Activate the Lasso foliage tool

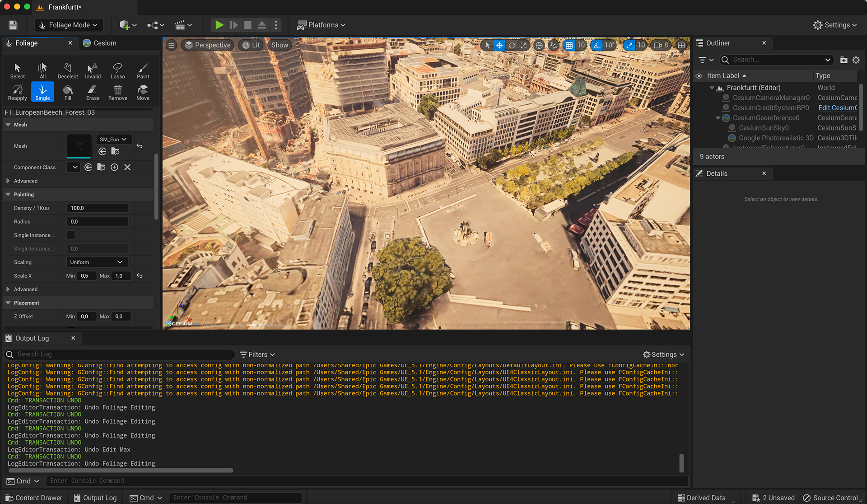coord(118,71)
